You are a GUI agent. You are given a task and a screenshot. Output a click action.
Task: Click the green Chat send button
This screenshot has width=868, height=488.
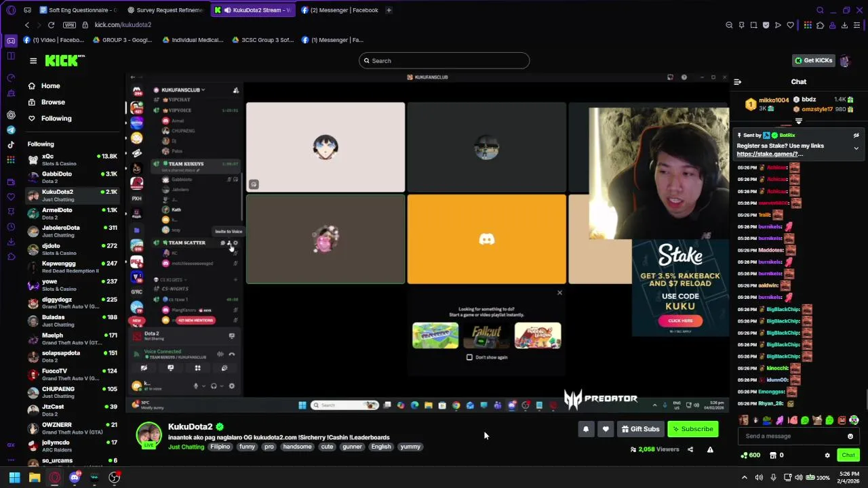pyautogui.click(x=848, y=455)
